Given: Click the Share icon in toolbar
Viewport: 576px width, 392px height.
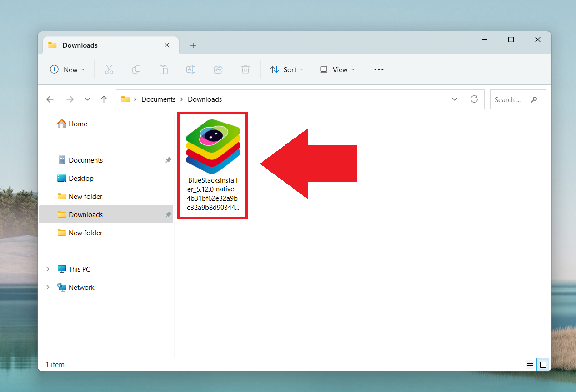Looking at the screenshot, I should click(218, 69).
